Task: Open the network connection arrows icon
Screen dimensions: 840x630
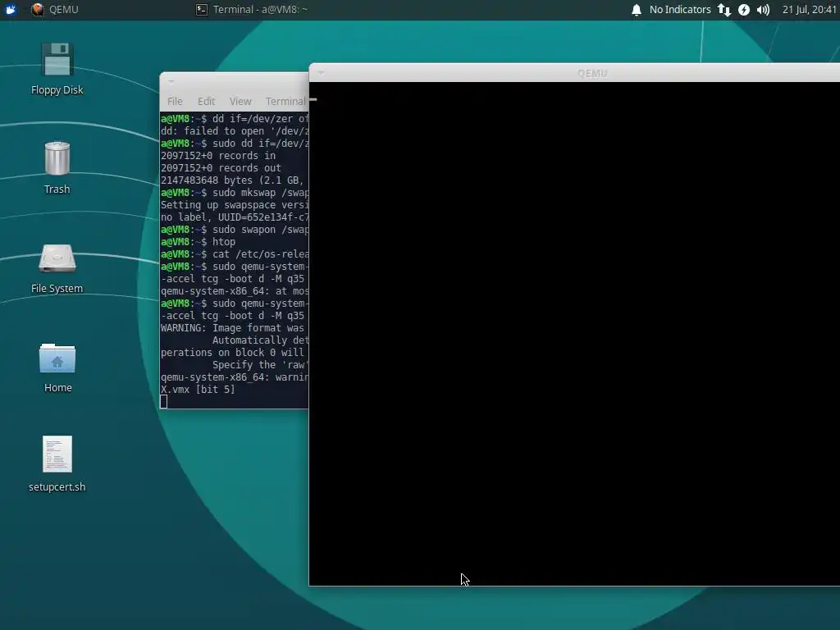Action: pos(724,10)
